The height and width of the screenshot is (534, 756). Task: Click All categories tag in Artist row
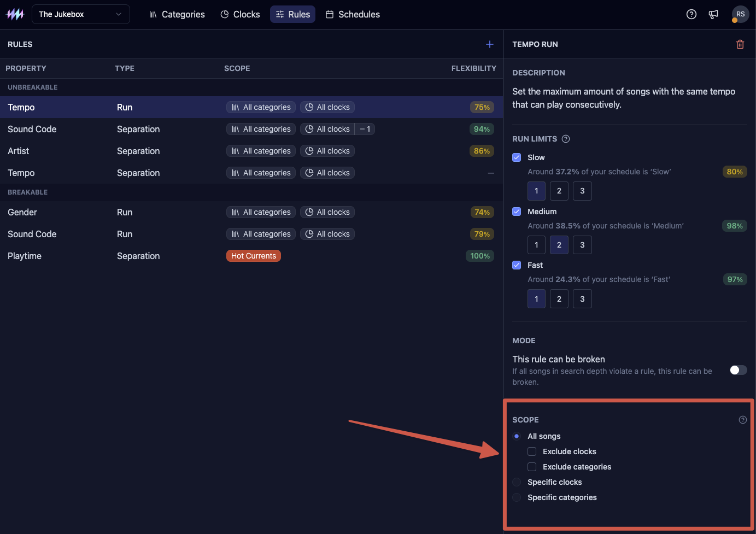[261, 151]
